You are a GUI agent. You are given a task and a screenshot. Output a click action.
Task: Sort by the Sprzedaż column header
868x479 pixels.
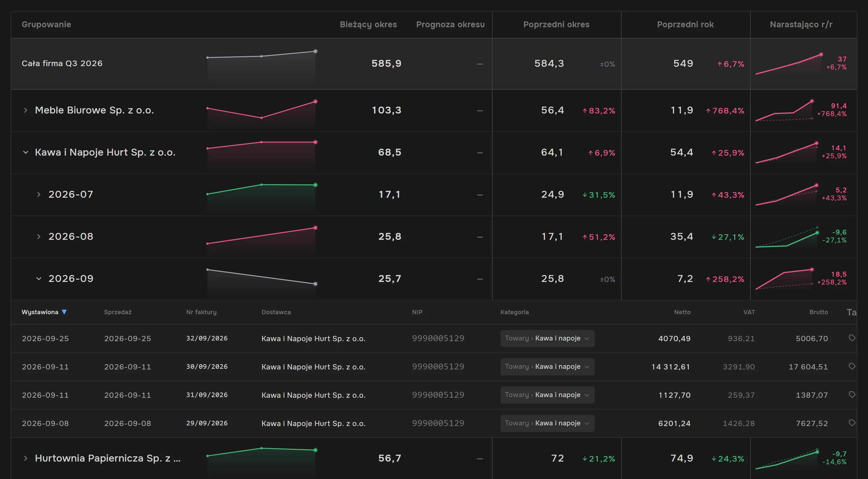118,312
